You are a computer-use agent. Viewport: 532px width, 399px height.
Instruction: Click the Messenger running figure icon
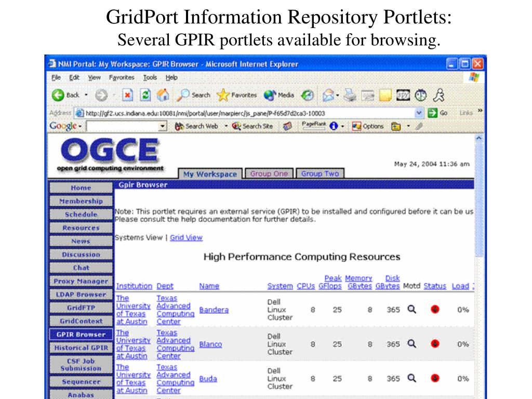click(x=438, y=96)
